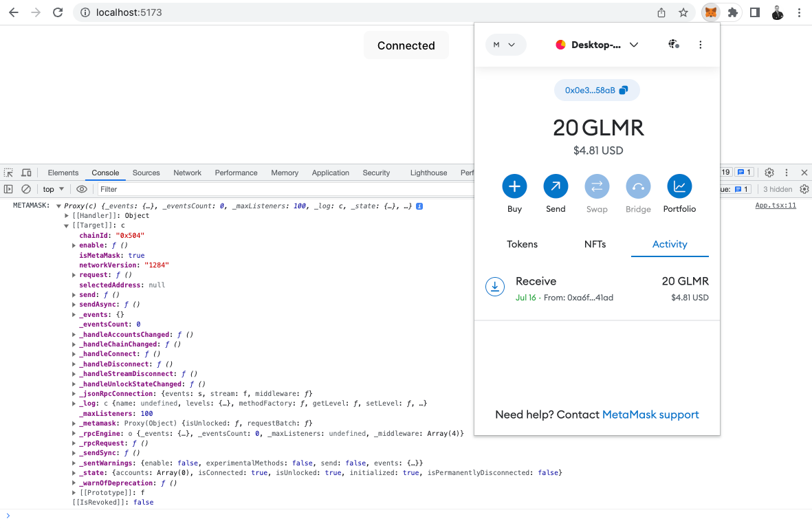812x528 pixels.
Task: Open DevTools Application tab
Action: tap(331, 173)
